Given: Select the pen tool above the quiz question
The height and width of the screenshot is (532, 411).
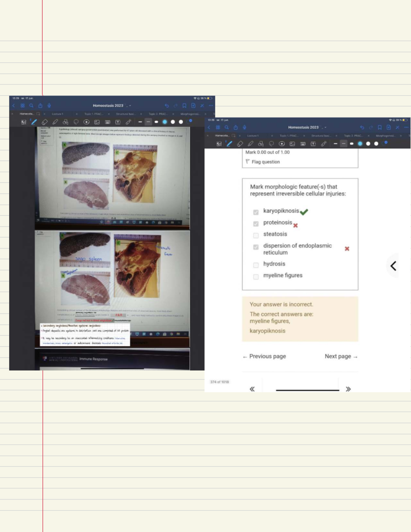Looking at the screenshot, I should (x=229, y=144).
